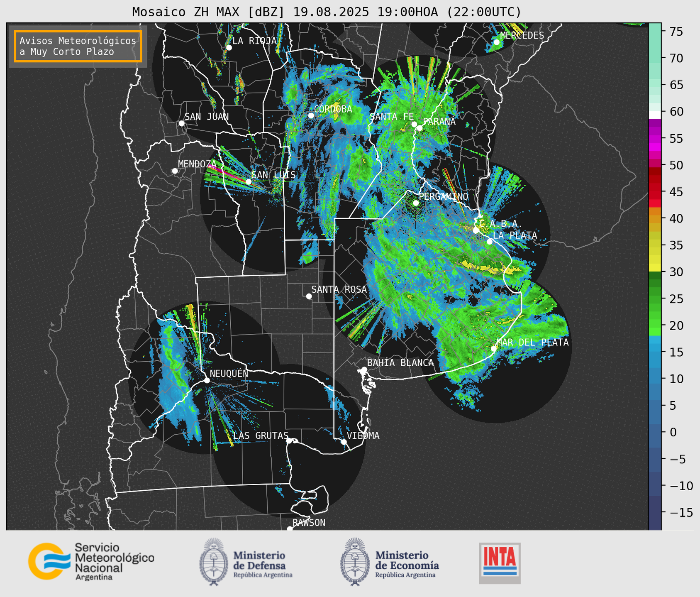Click the PERGAMINO city marker dot
Screen dimensions: 700x597
pyautogui.click(x=416, y=203)
